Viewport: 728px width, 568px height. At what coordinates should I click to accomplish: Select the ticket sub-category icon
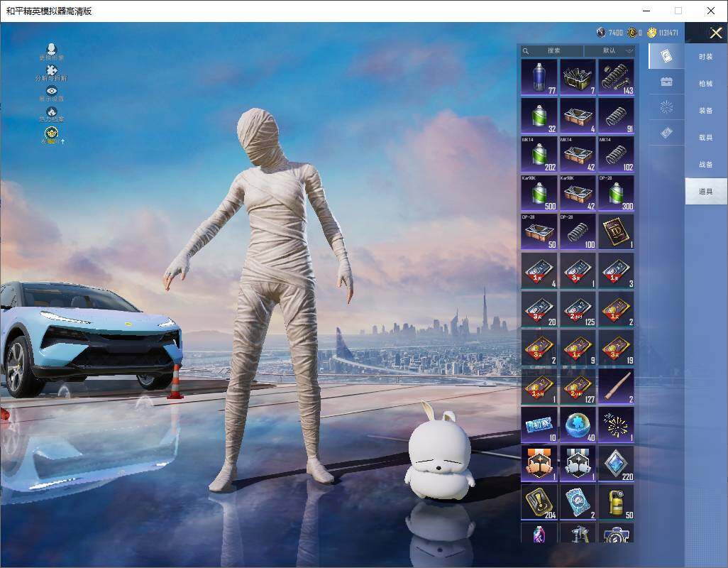(x=666, y=133)
